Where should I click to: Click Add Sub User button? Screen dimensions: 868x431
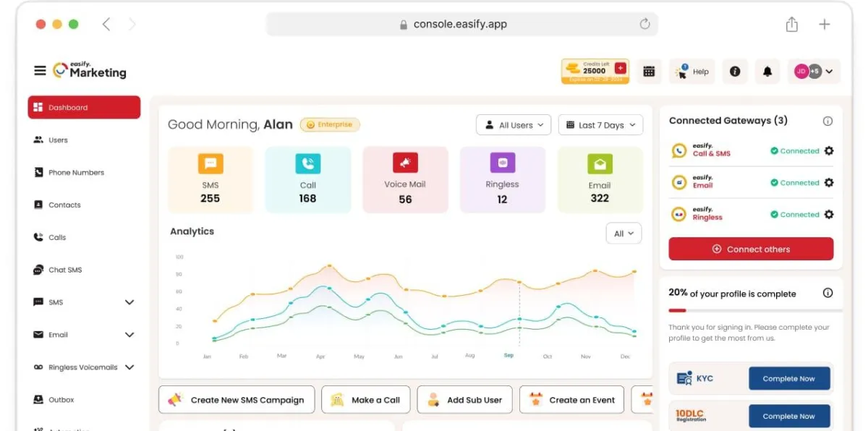click(465, 399)
